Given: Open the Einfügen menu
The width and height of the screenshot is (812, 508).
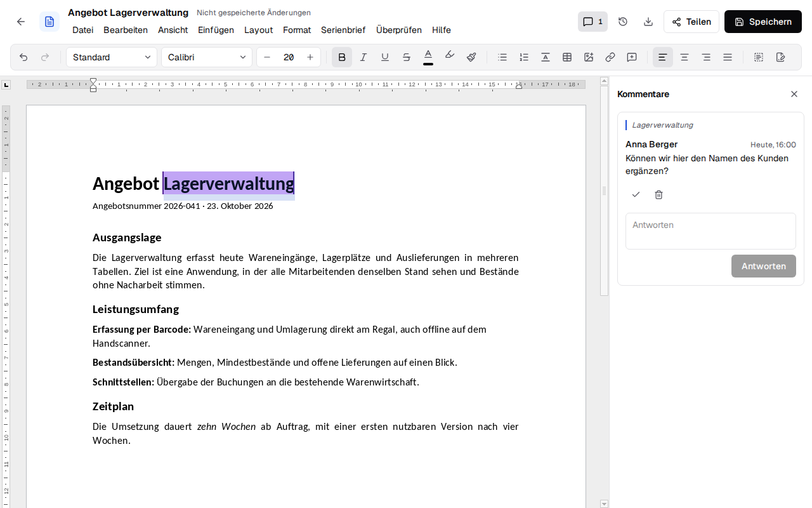Looking at the screenshot, I should pyautogui.click(x=216, y=30).
